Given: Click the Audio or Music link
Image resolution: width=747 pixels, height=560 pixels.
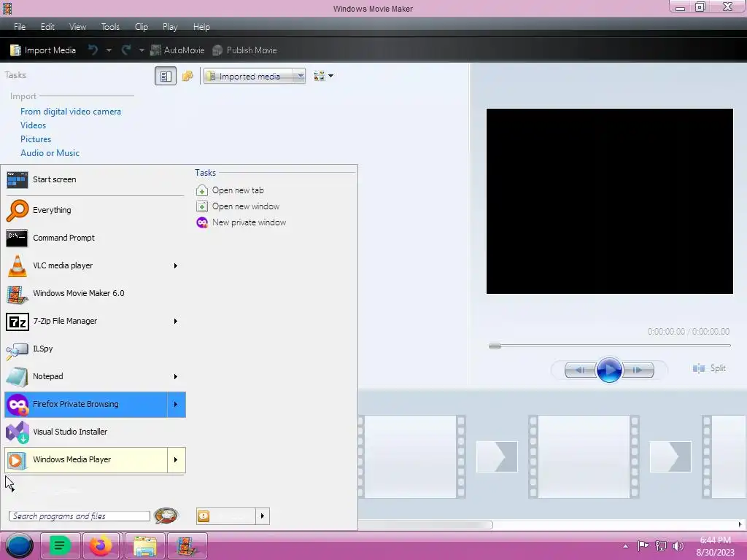Looking at the screenshot, I should [x=50, y=153].
